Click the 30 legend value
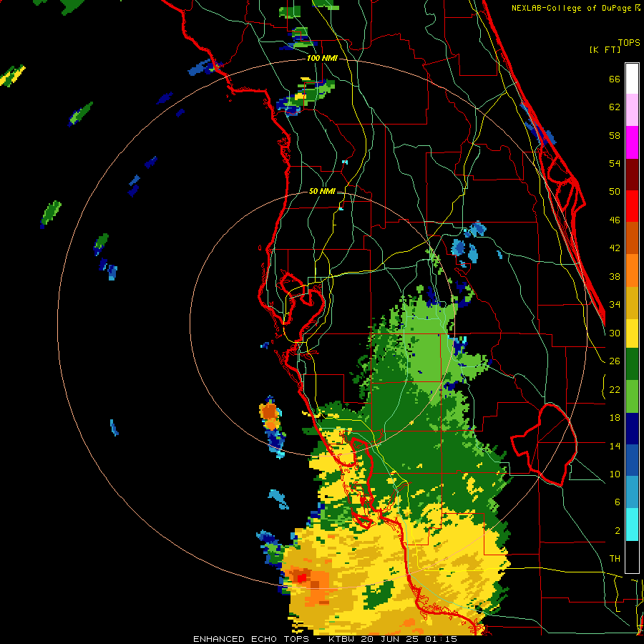 (x=615, y=333)
